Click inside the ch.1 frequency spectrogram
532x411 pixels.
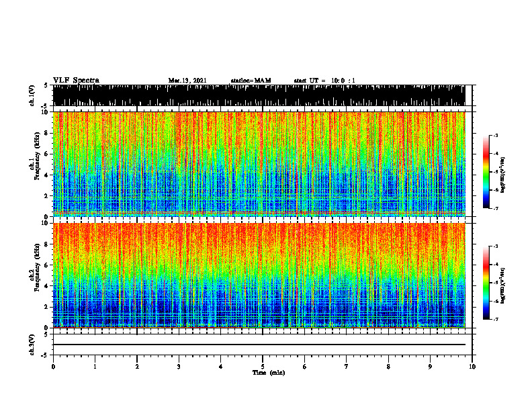click(x=259, y=164)
